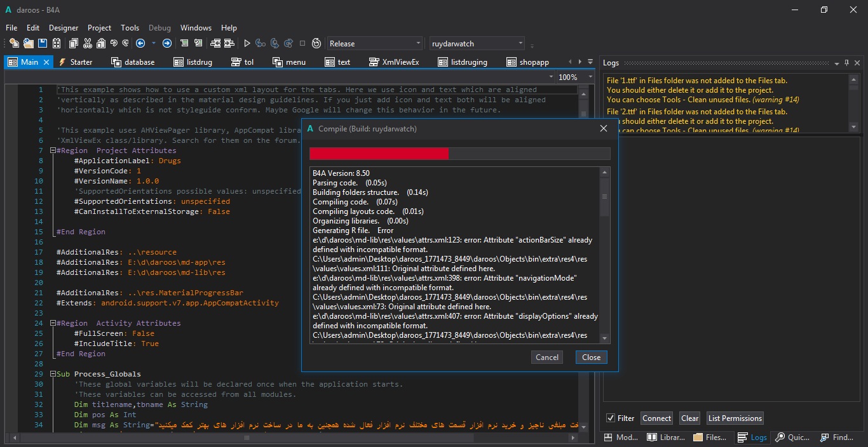Screen dimensions: 868x447
Task: Click the Run (play) toolbar icon
Action: (247, 43)
